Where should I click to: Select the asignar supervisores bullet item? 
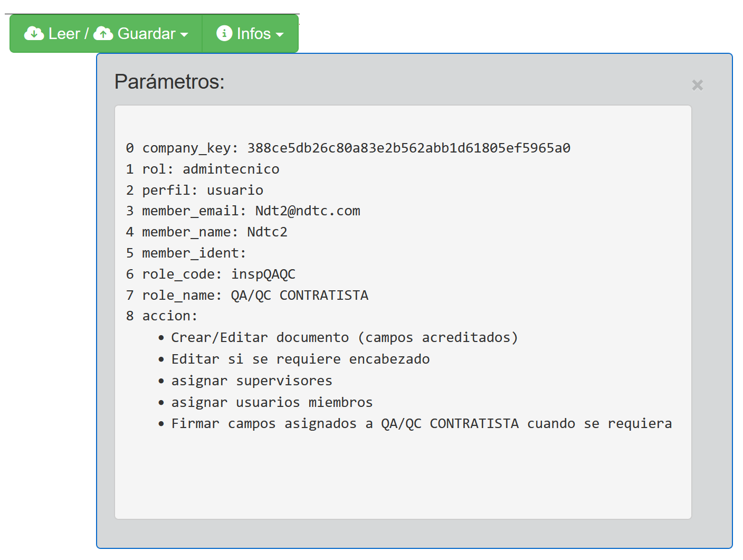(251, 381)
